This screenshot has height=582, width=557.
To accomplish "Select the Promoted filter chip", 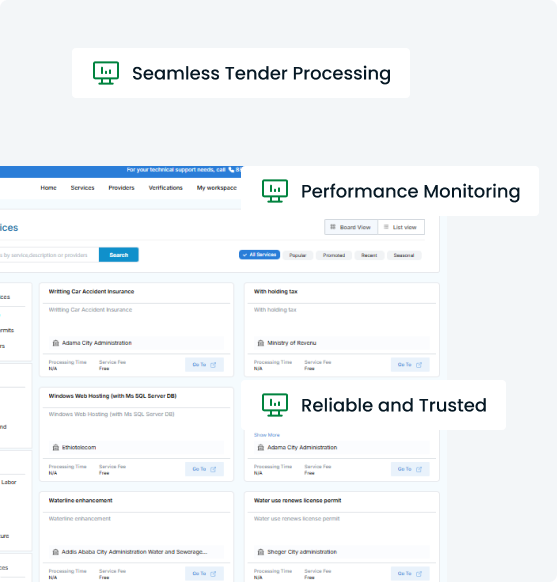I will 334,255.
